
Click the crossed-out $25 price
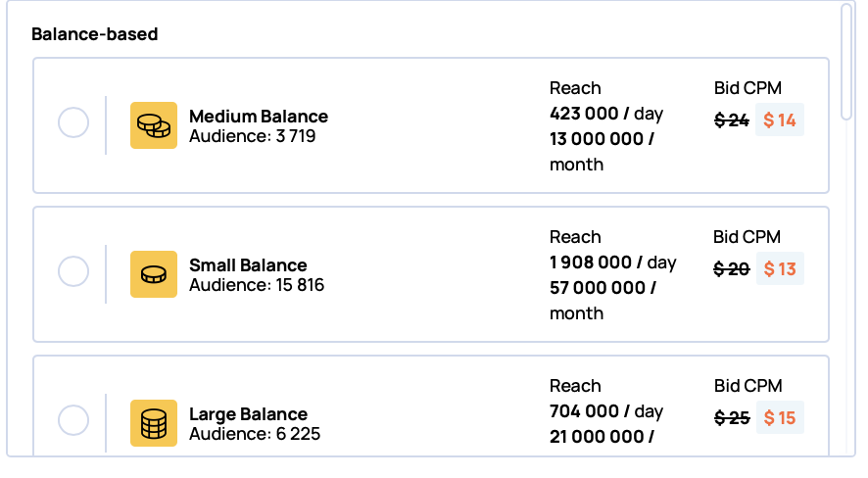pyautogui.click(x=732, y=418)
